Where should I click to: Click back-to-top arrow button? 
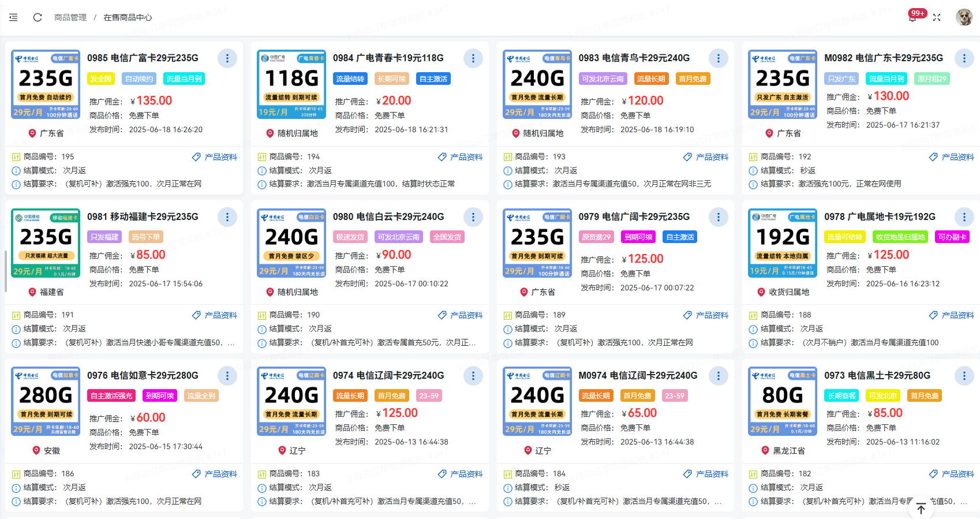pyautogui.click(x=921, y=509)
